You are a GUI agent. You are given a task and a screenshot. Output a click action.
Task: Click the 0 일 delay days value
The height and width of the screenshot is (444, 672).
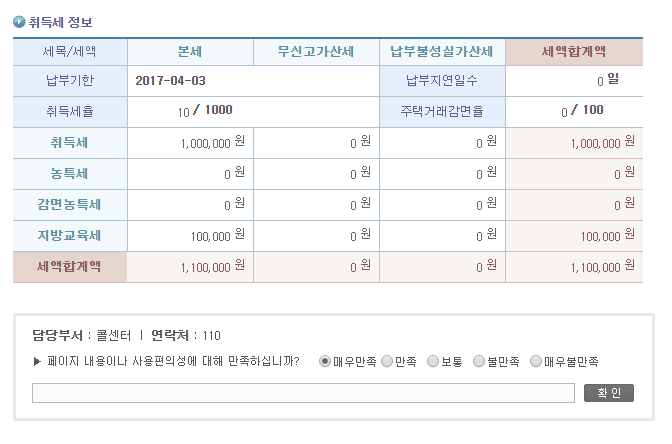(x=608, y=80)
